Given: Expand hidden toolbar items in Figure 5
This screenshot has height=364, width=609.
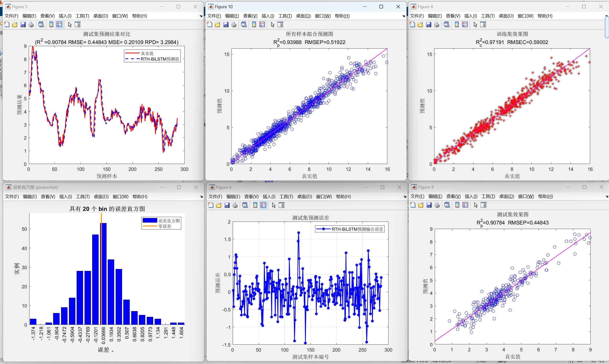Looking at the screenshot, I should click(201, 16).
